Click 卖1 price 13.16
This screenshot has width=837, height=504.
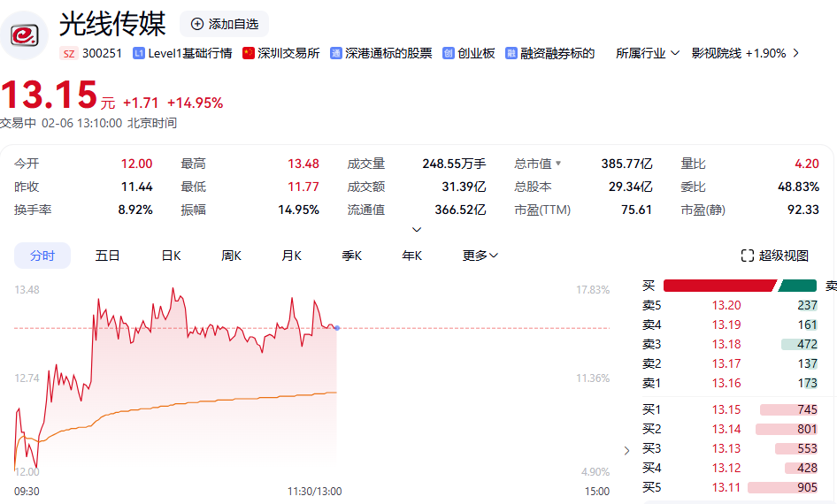coord(726,383)
